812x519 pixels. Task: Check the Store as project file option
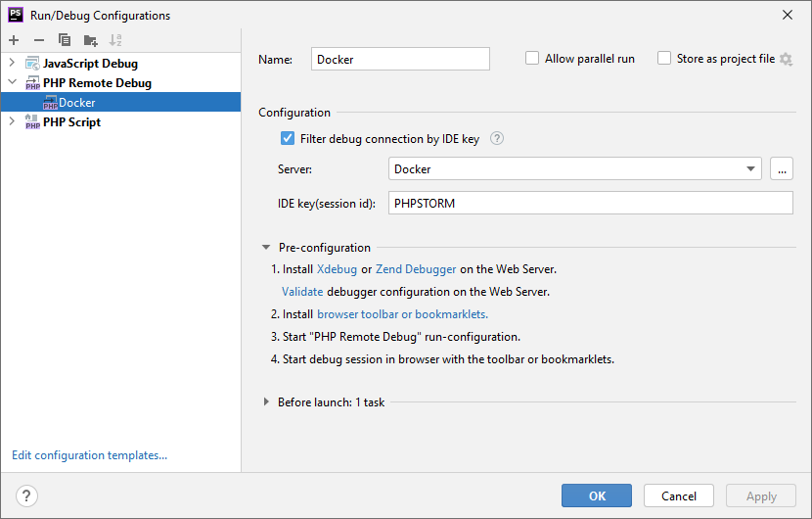click(664, 59)
